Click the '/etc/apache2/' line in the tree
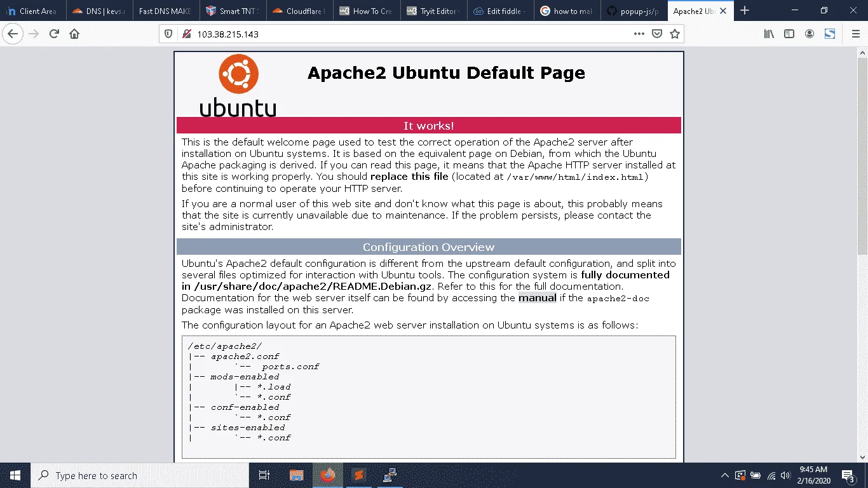868x488 pixels. 225,346
